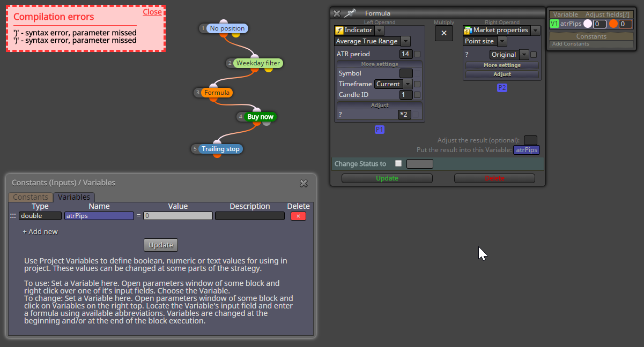Click yellow output connector of Weekday filter block
The height and width of the screenshot is (347, 644).
click(x=269, y=69)
